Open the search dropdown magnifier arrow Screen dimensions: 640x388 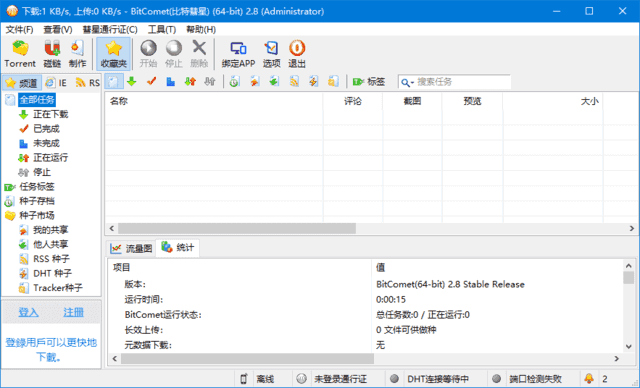click(407, 82)
